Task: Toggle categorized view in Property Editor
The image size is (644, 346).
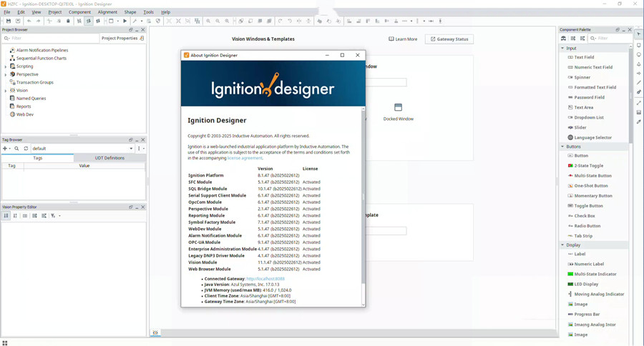Action: coord(6,216)
